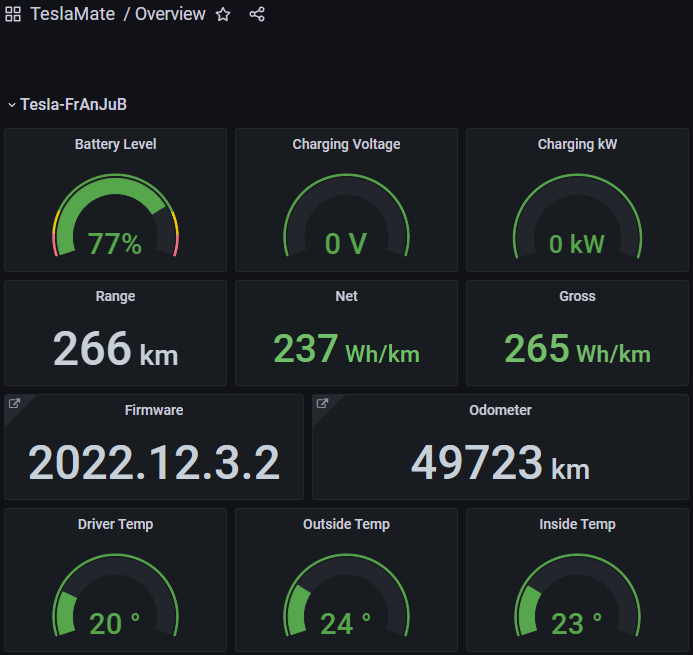Share the dashboard via share icon
693x655 pixels.
(257, 15)
